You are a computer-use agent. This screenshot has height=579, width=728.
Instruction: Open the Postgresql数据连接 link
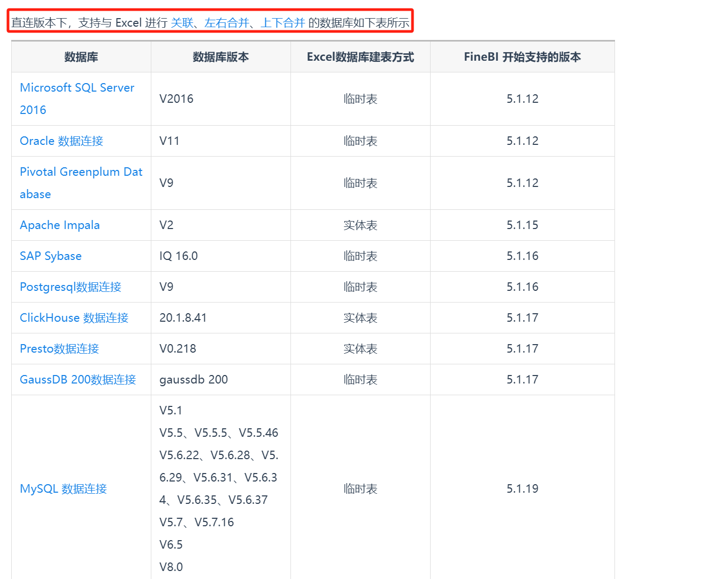tap(70, 287)
